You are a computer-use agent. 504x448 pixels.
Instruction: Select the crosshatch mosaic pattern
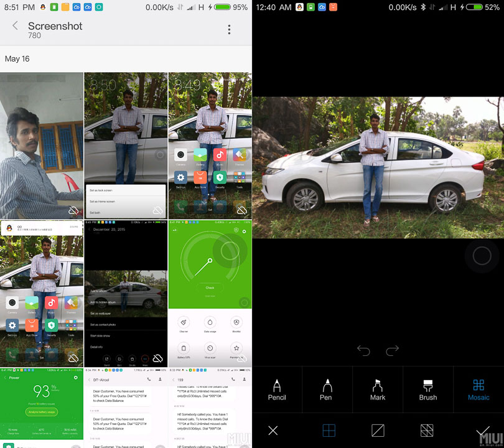(x=429, y=430)
